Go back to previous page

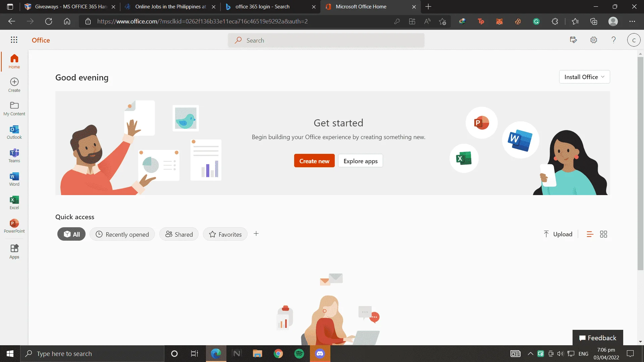pyautogui.click(x=12, y=21)
